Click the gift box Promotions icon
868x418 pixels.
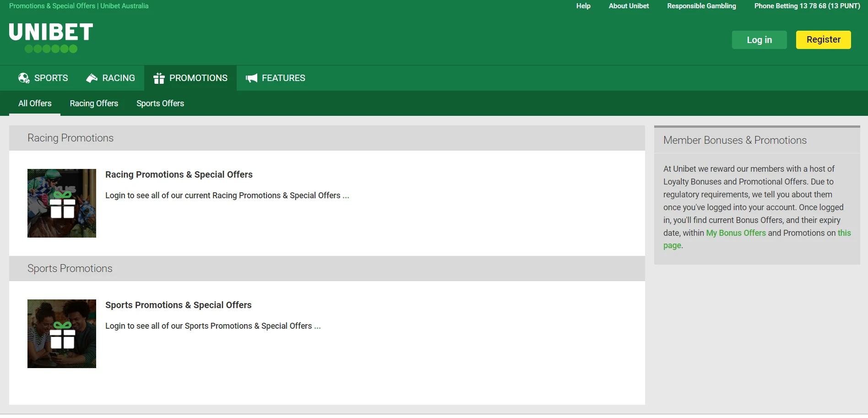(159, 78)
